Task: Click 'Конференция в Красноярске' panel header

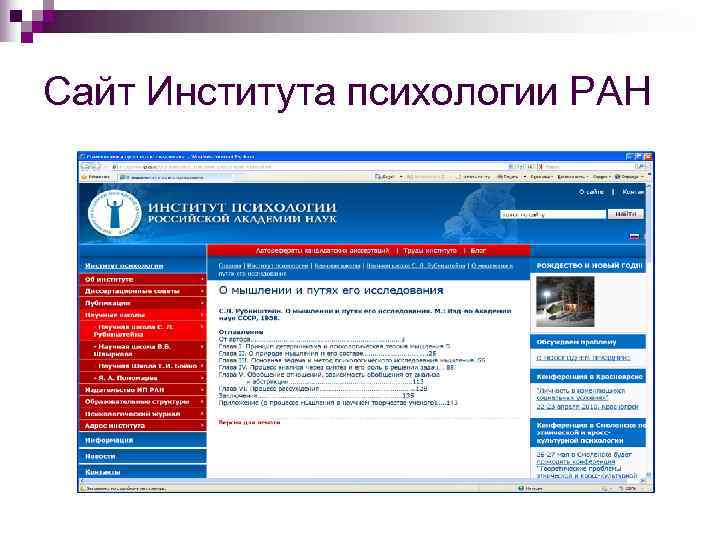Action: pyautogui.click(x=588, y=377)
